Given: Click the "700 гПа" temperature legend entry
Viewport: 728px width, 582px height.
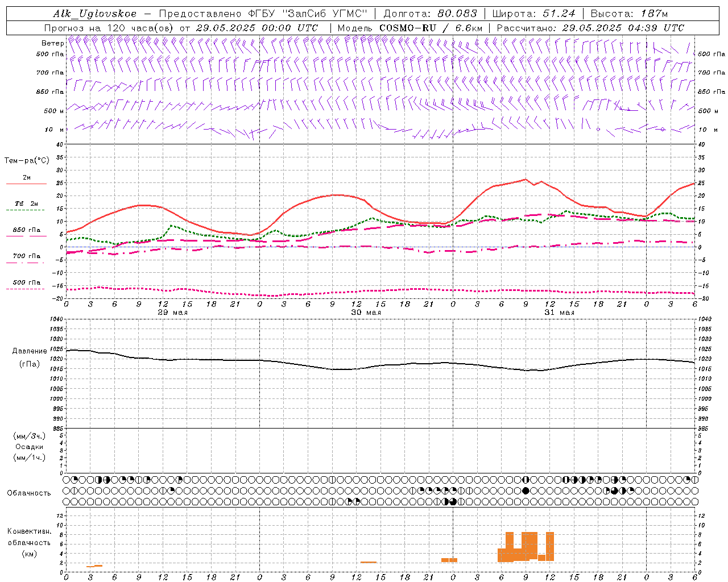Looking at the screenshot, I should (27, 256).
